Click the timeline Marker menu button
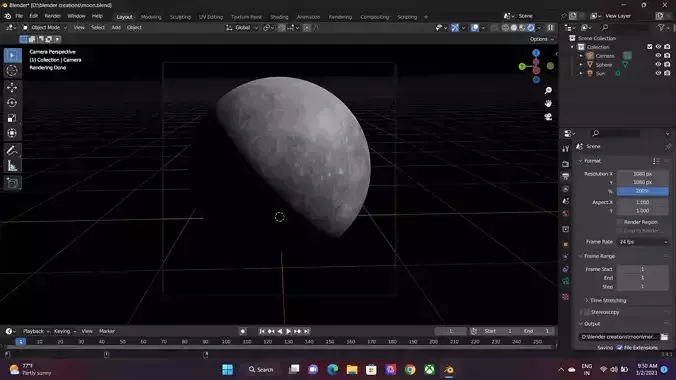Screen dimensions: 676x380 tap(107, 331)
